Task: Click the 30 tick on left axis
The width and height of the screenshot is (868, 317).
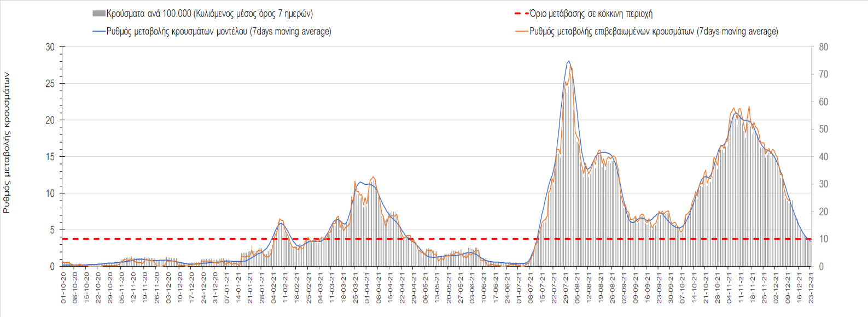Action: pyautogui.click(x=50, y=47)
